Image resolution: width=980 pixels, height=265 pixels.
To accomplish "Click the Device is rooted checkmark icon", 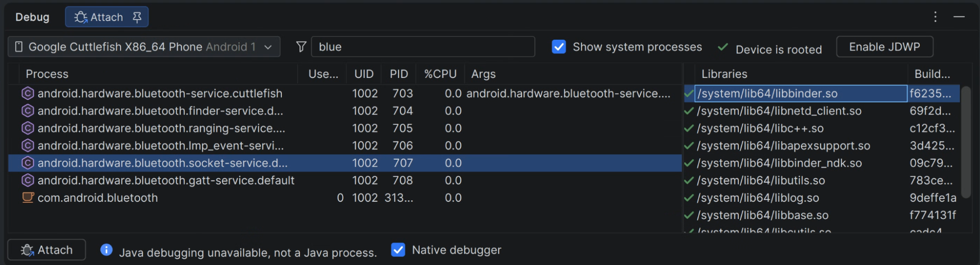I will 723,48.
